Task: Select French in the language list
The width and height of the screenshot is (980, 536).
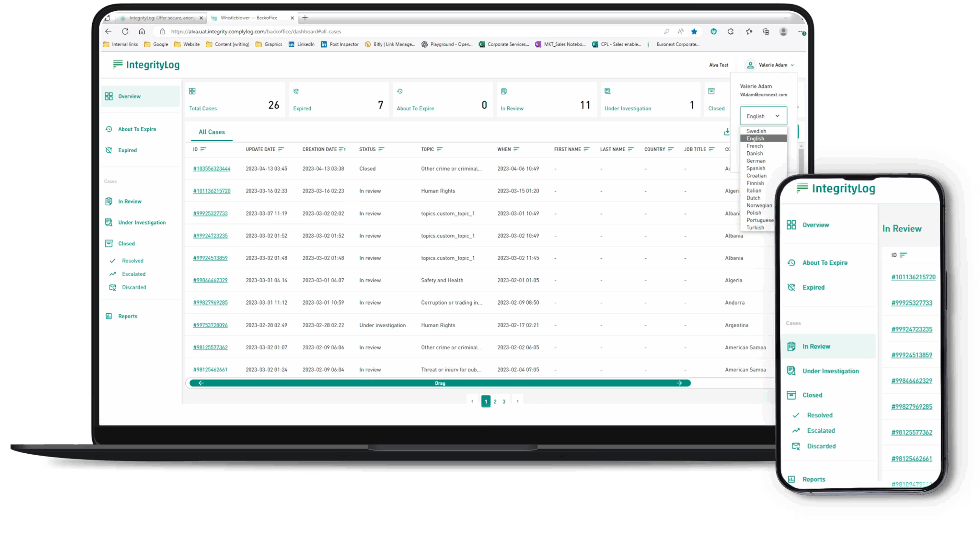Action: 755,146
